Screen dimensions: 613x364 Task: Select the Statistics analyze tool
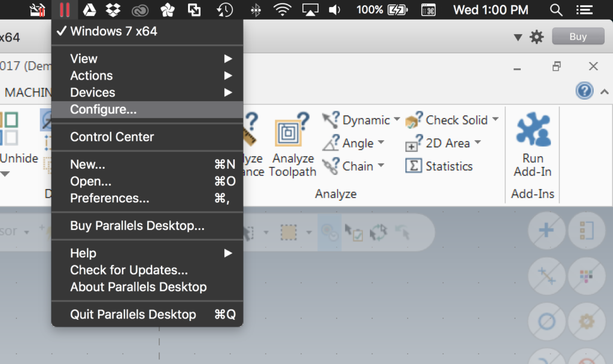[439, 166]
